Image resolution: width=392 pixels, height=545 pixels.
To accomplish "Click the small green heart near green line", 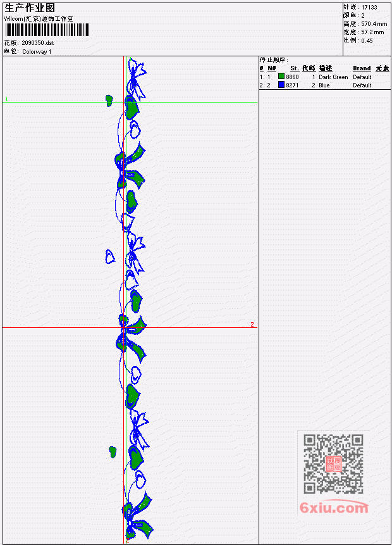I will [109, 101].
